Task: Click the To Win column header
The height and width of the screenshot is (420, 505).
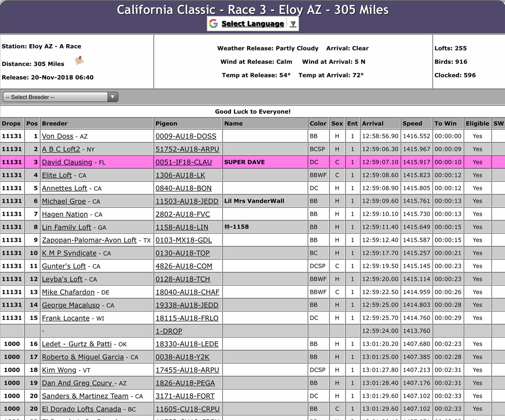Action: tap(445, 123)
